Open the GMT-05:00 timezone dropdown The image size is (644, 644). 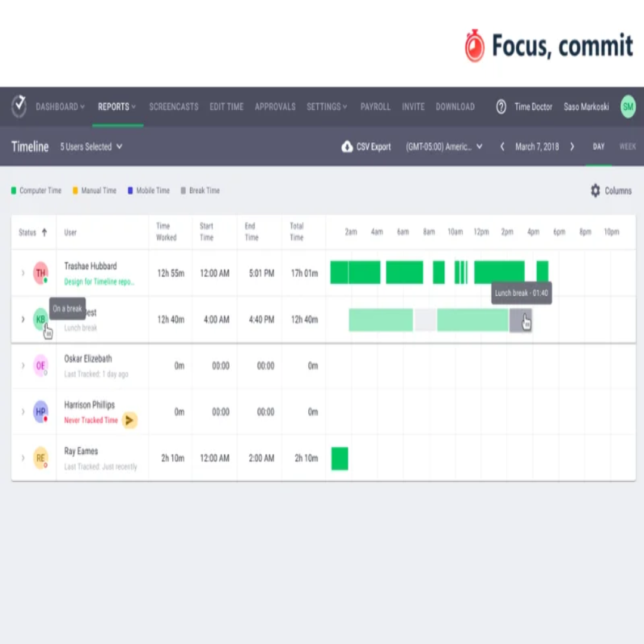coord(444,147)
